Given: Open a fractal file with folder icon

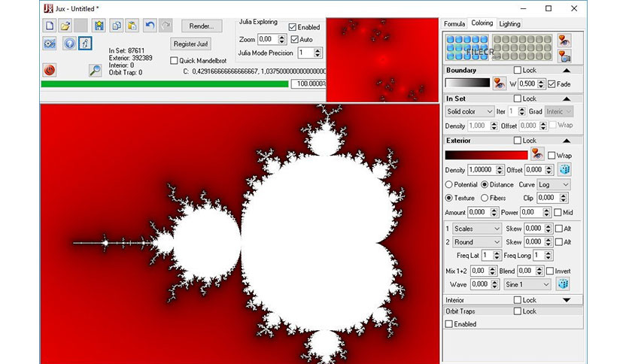Looking at the screenshot, I should point(65,26).
